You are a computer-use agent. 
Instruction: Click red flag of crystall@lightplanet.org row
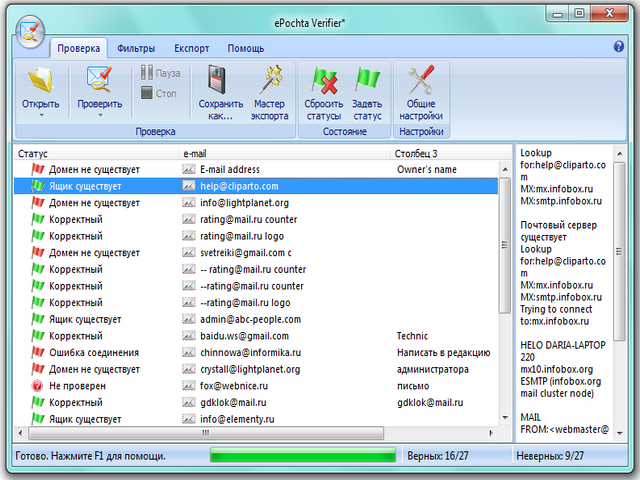(38, 369)
